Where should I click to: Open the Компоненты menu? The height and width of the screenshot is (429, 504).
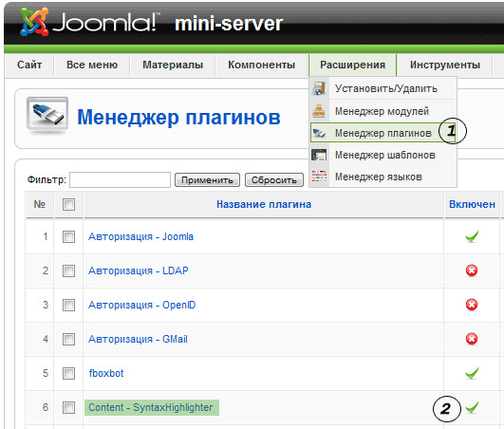[261, 65]
